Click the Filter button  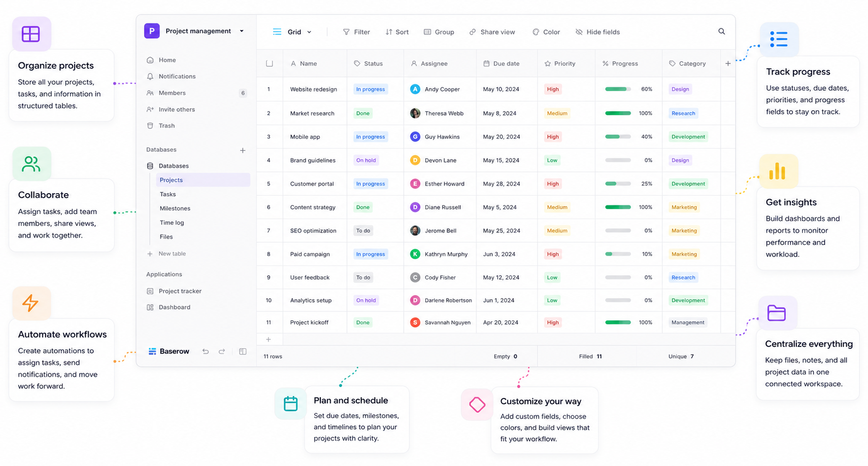click(x=356, y=32)
